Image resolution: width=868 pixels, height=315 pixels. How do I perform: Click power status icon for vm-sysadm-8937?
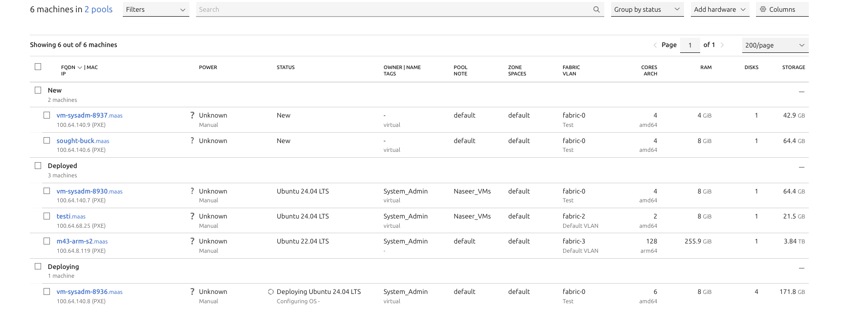(x=192, y=116)
